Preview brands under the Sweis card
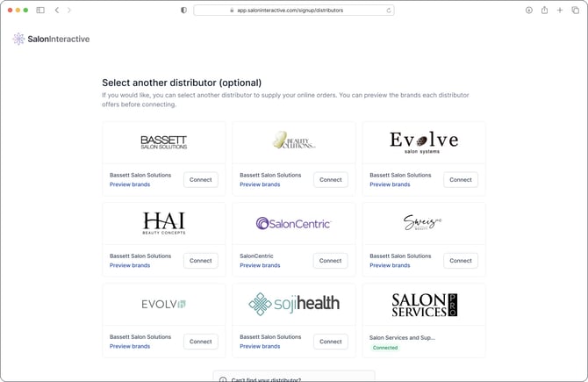 coord(390,265)
